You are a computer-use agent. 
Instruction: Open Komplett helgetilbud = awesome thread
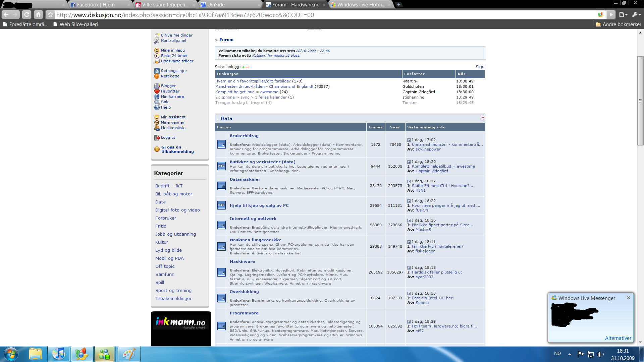pos(247,92)
